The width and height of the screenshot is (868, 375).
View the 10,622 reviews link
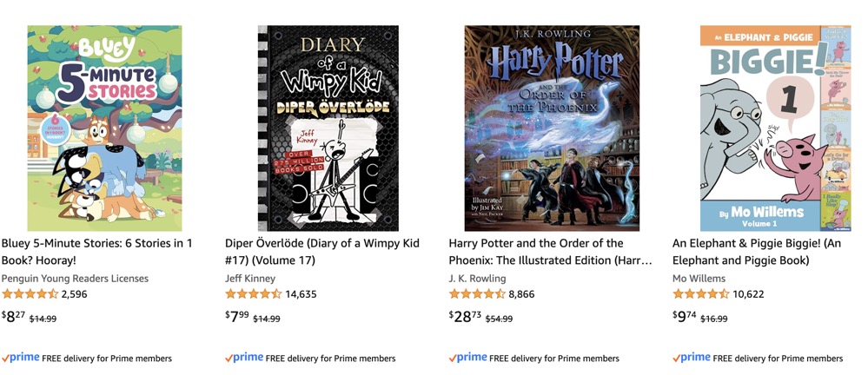[748, 294]
